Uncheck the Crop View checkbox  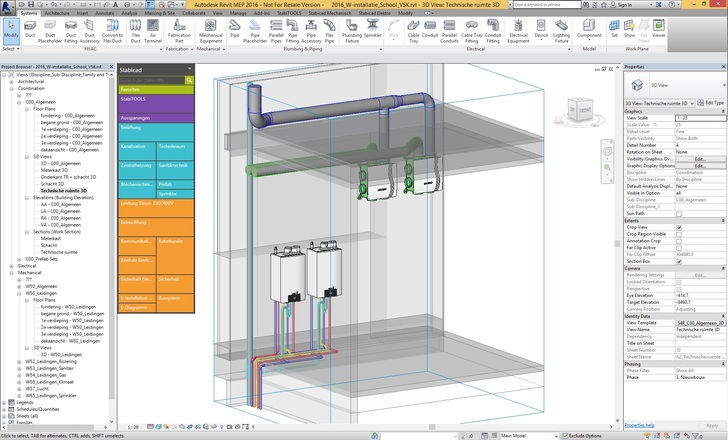[x=679, y=227]
